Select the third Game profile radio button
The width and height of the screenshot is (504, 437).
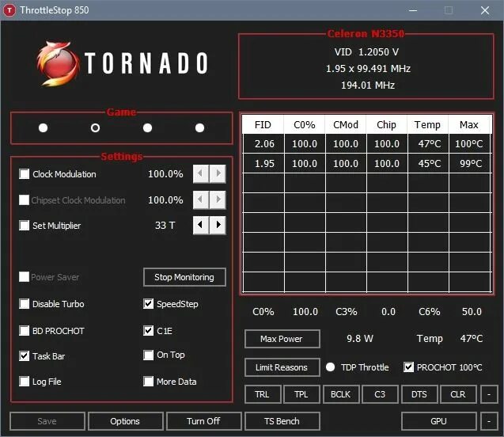coord(147,128)
